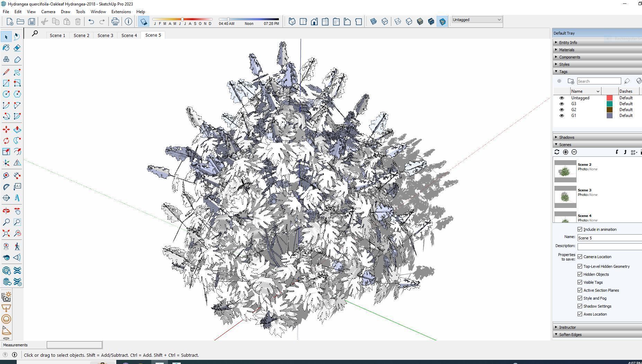
Task: Create a new file from toolbar
Action: click(9, 21)
